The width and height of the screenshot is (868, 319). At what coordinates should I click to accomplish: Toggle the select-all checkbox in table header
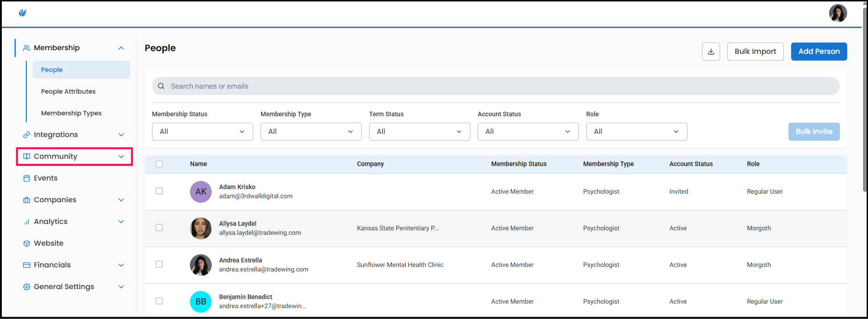click(159, 164)
